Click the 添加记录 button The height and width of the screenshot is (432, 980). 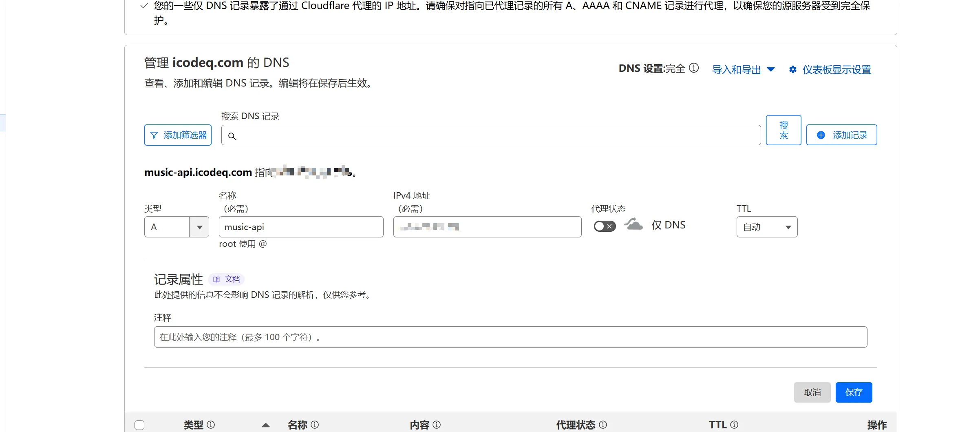click(x=841, y=135)
